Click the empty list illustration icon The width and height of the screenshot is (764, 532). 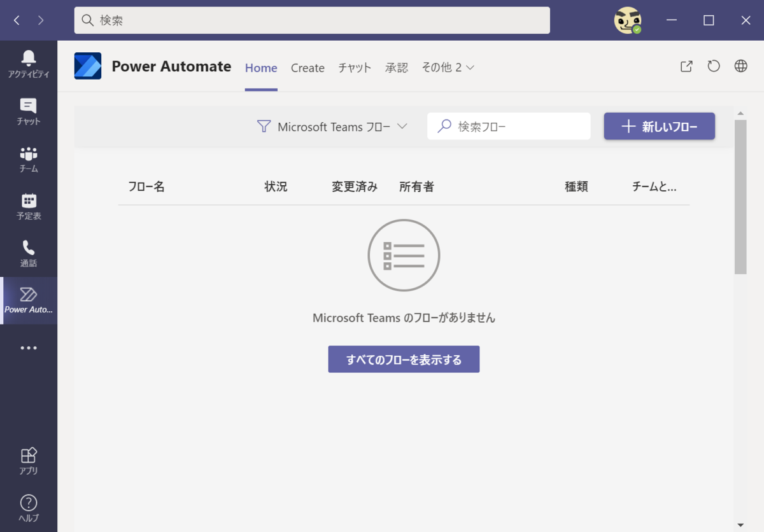pyautogui.click(x=404, y=255)
